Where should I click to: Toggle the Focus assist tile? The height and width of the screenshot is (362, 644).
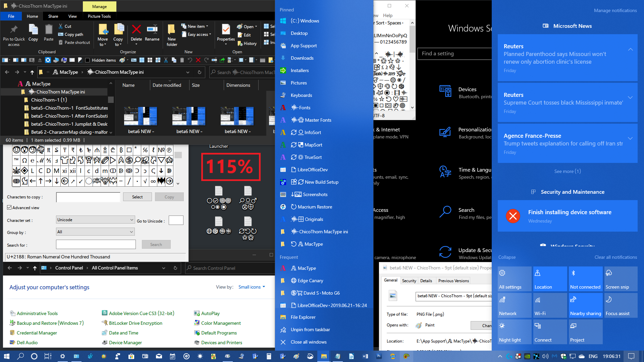(x=621, y=305)
